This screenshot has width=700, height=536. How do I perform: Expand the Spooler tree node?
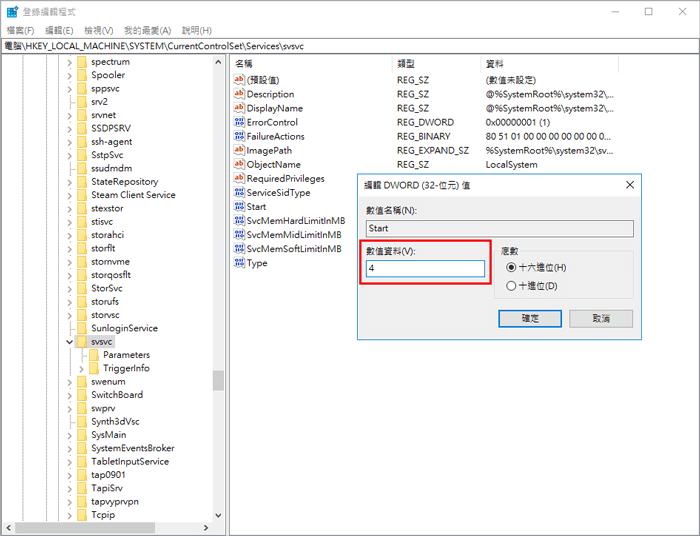coord(69,75)
